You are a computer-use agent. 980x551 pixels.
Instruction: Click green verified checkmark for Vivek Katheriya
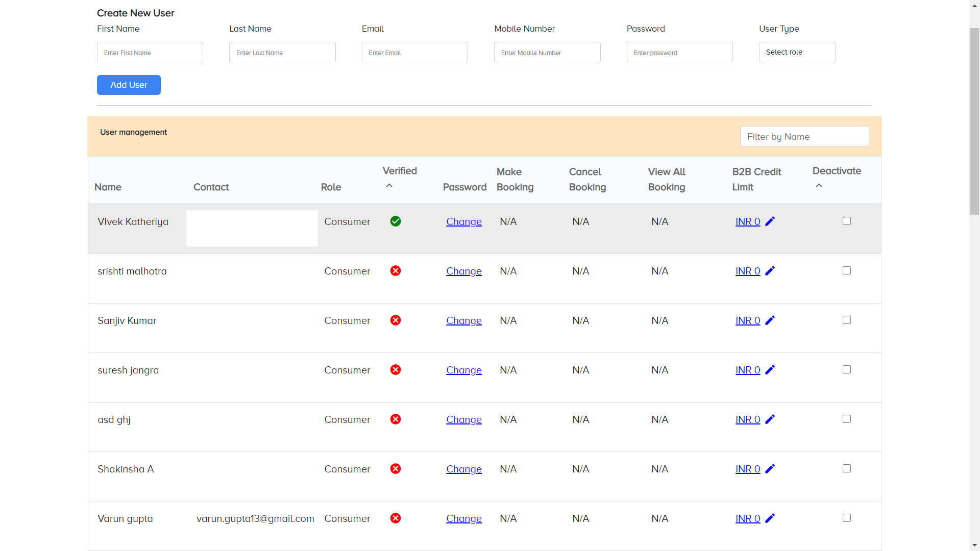click(x=396, y=221)
